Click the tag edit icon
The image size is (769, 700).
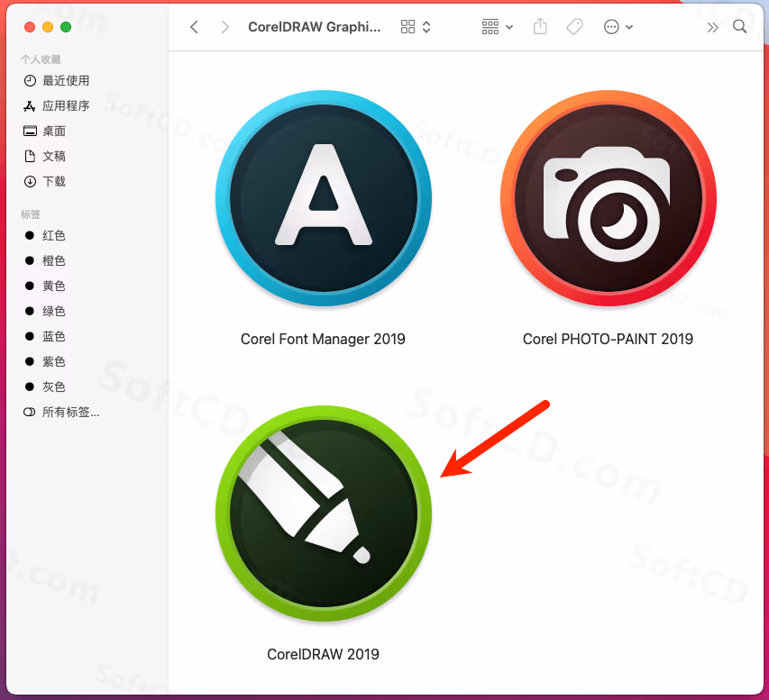coord(574,27)
